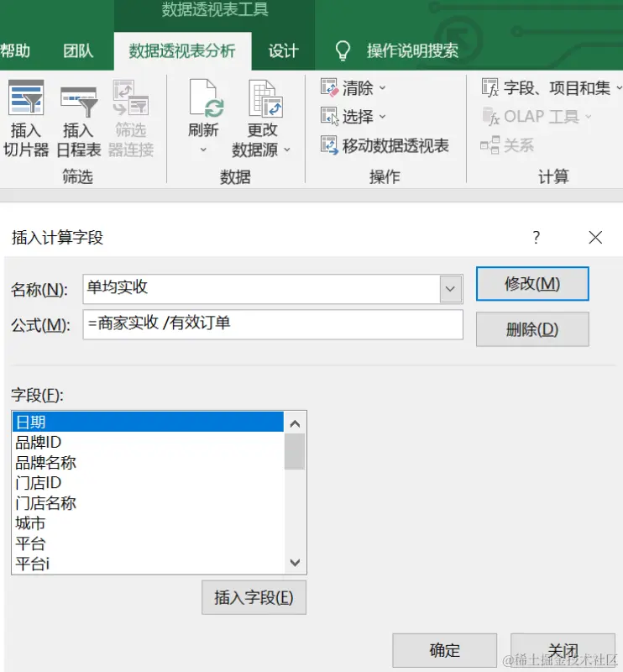Select 城市 in the field list
The image size is (623, 672).
coord(148,523)
